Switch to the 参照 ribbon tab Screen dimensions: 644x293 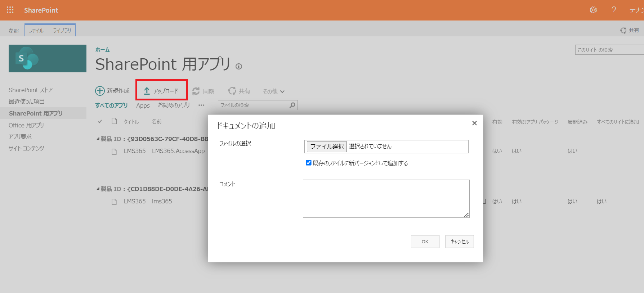14,31
